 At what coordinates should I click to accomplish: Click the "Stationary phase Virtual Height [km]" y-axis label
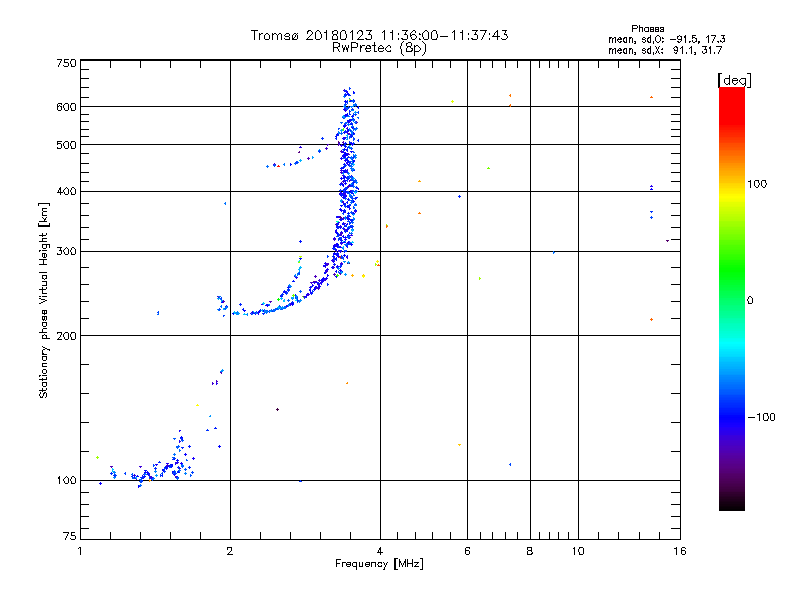43,300
